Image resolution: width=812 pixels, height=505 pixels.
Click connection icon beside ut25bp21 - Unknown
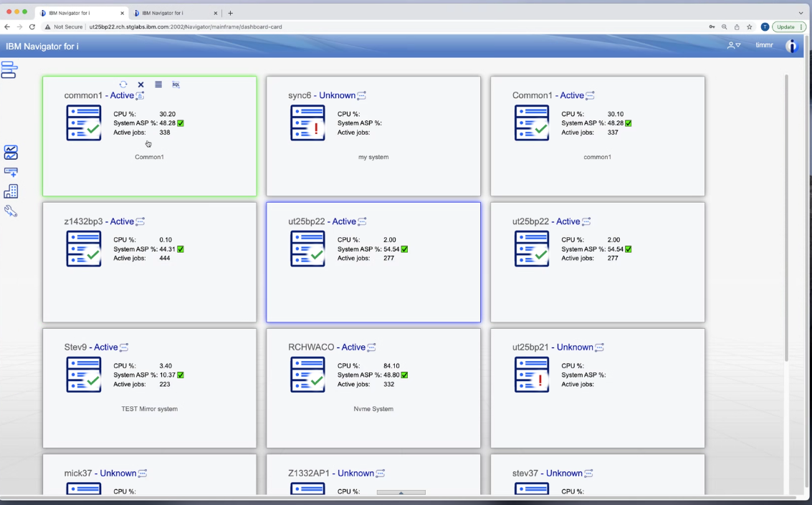[599, 347]
